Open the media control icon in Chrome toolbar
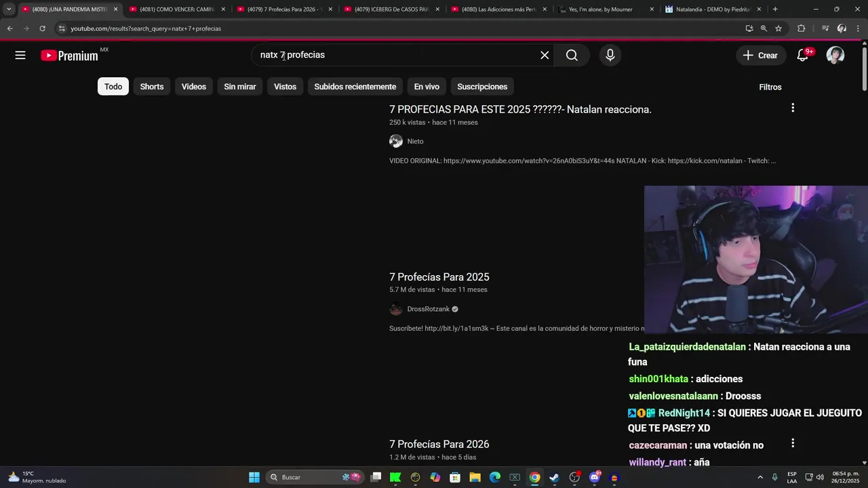The height and width of the screenshot is (488, 868). 825,28
